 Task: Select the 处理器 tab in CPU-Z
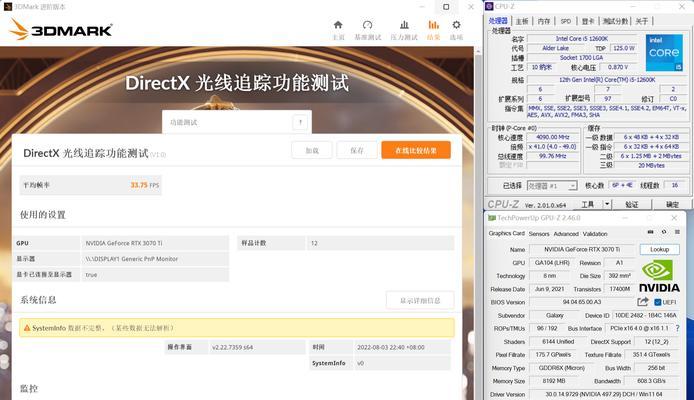pos(498,21)
